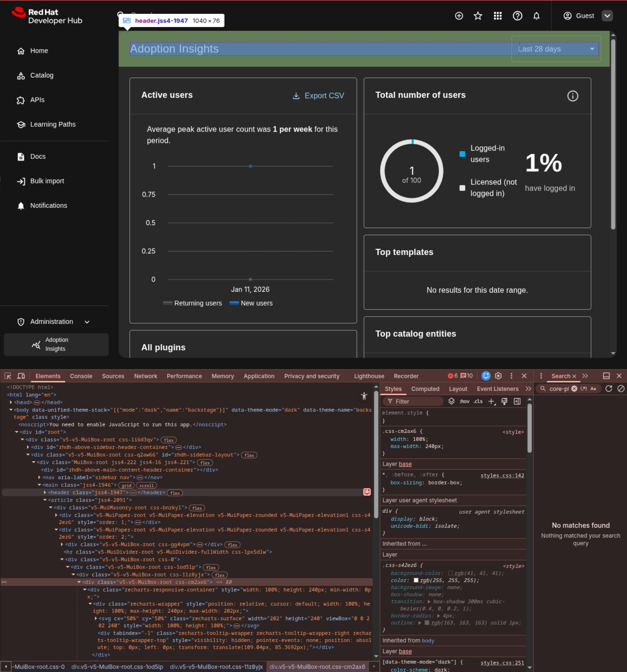Toggle the .cls class editor
The image size is (627, 672).
(x=478, y=401)
